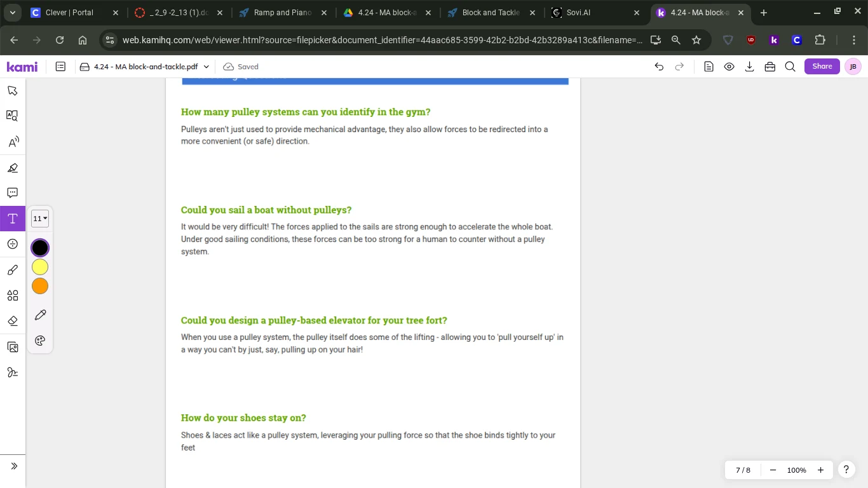The height and width of the screenshot is (488, 868).
Task: Open the Shapes tool in sidebar
Action: click(x=12, y=295)
